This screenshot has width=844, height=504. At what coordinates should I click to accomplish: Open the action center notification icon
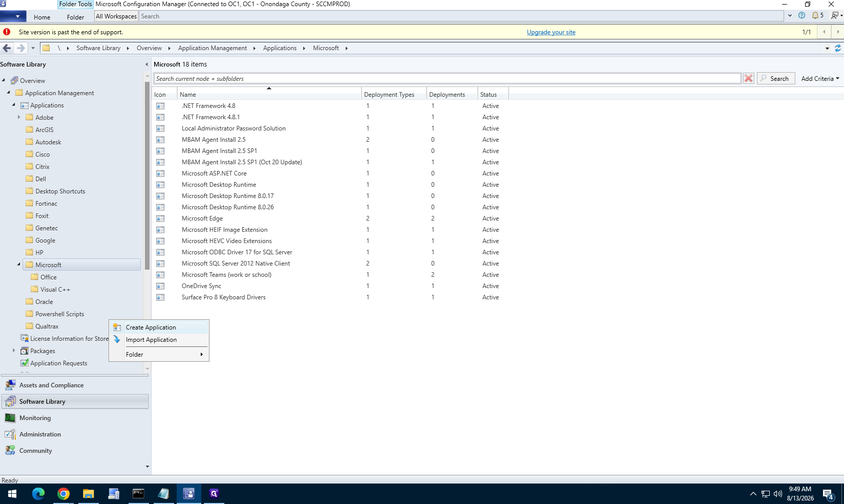coord(829,494)
